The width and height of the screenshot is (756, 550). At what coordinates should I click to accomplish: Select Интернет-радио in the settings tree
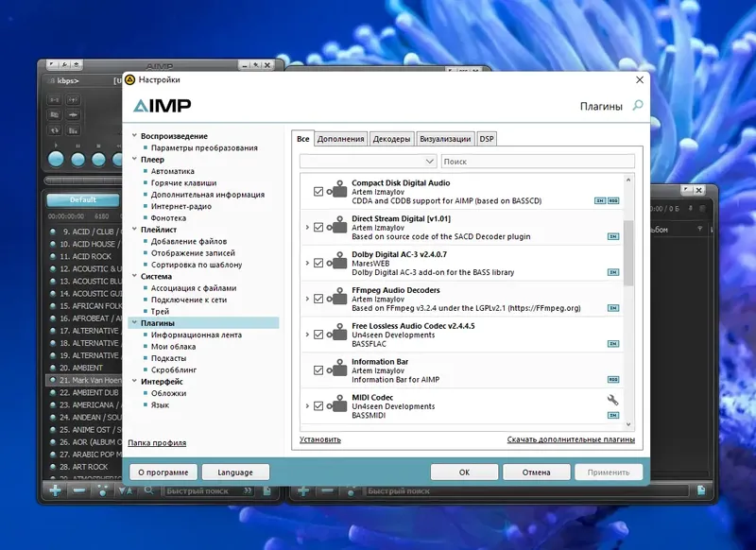point(181,206)
